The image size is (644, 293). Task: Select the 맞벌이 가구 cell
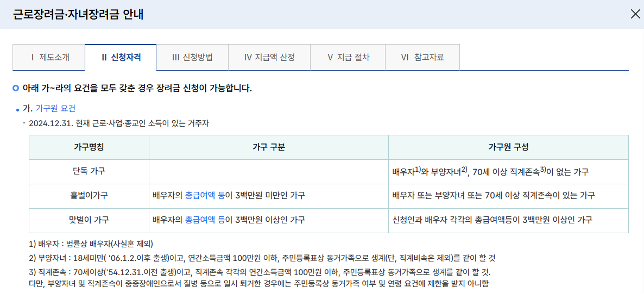point(89,220)
